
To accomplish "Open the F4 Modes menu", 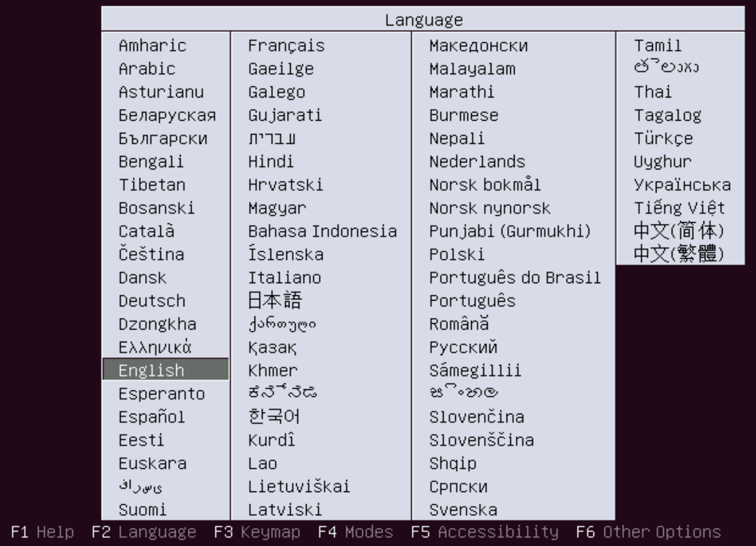I will (x=356, y=532).
